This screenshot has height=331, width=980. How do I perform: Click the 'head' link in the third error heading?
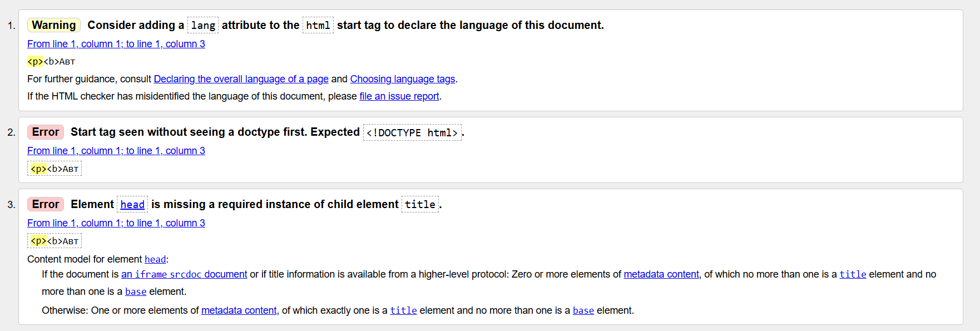click(132, 205)
